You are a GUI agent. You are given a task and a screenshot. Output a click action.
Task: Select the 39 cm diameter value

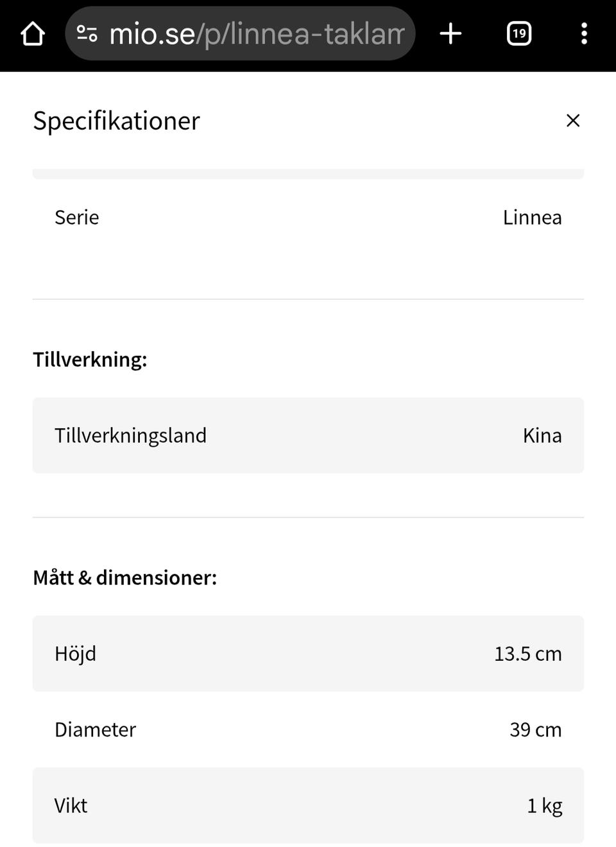pos(535,729)
